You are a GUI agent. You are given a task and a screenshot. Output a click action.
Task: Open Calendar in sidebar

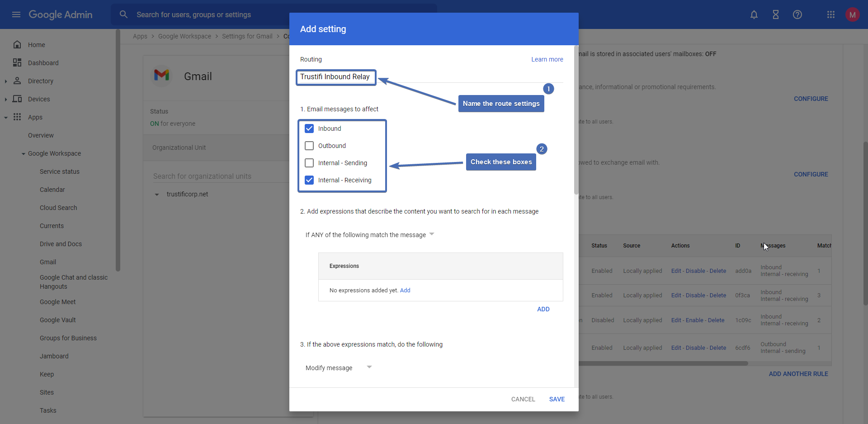pyautogui.click(x=52, y=190)
